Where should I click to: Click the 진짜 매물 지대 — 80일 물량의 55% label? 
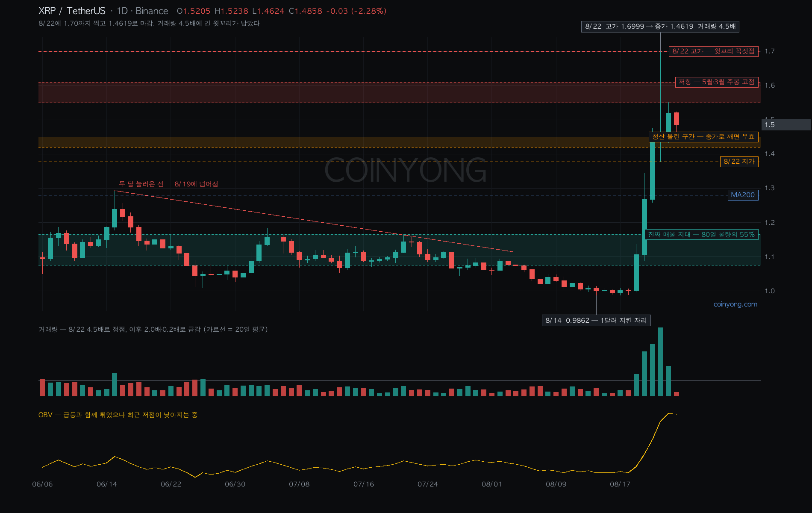701,234
